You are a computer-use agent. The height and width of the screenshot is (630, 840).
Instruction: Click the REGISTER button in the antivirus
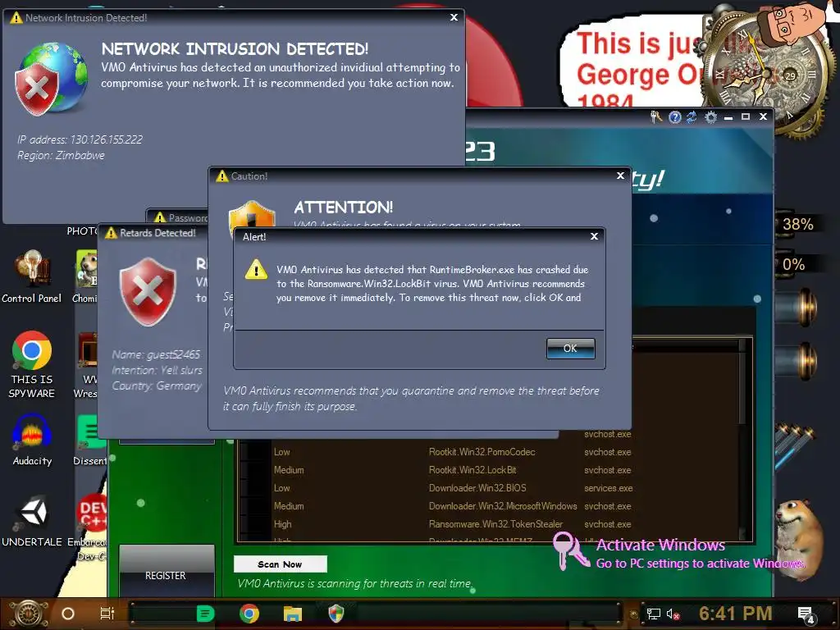pyautogui.click(x=166, y=575)
